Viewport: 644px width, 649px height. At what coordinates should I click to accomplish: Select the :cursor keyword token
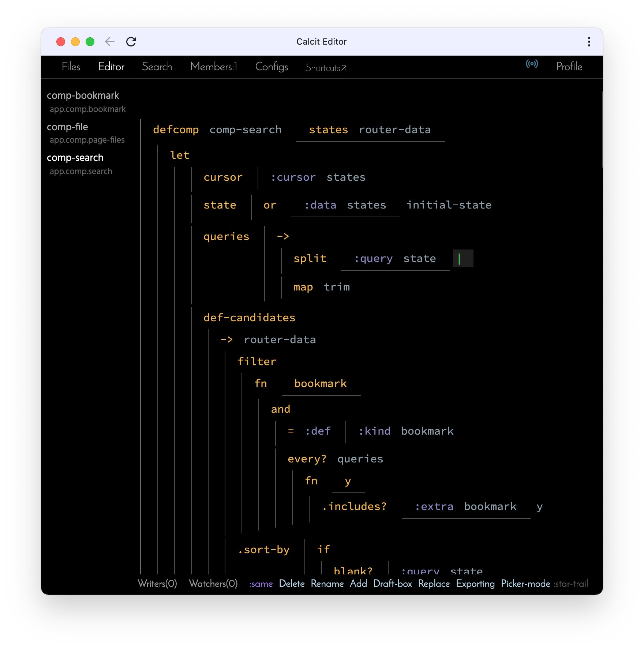(x=293, y=177)
